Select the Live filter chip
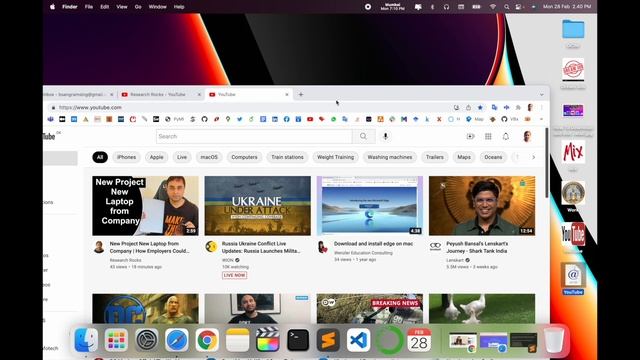The image size is (640, 360). click(x=182, y=157)
